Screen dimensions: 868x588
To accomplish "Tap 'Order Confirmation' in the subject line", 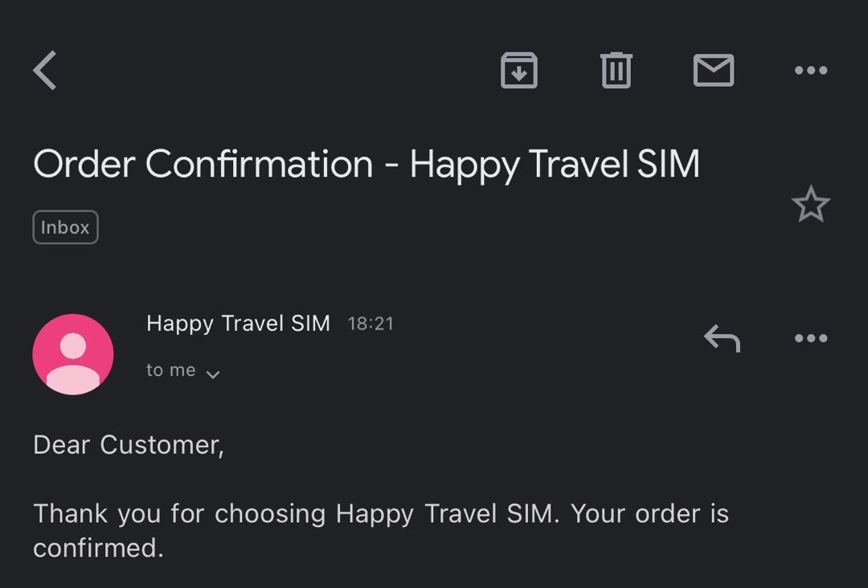I will tap(203, 164).
